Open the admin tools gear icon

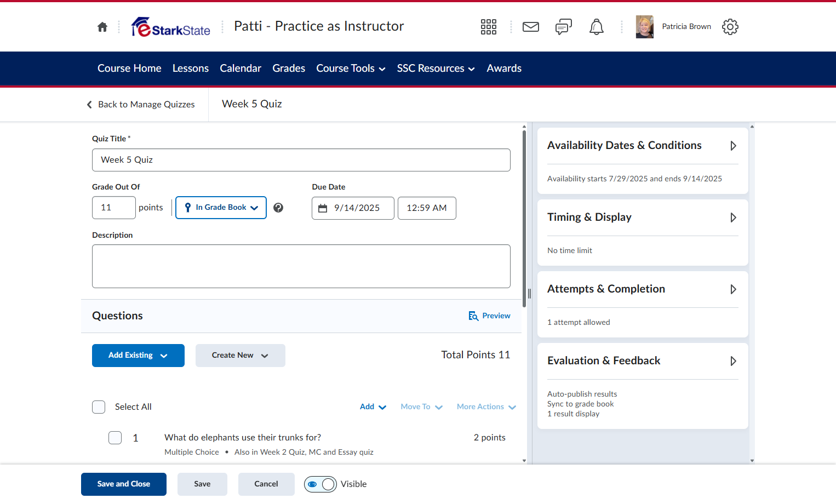pyautogui.click(x=730, y=27)
